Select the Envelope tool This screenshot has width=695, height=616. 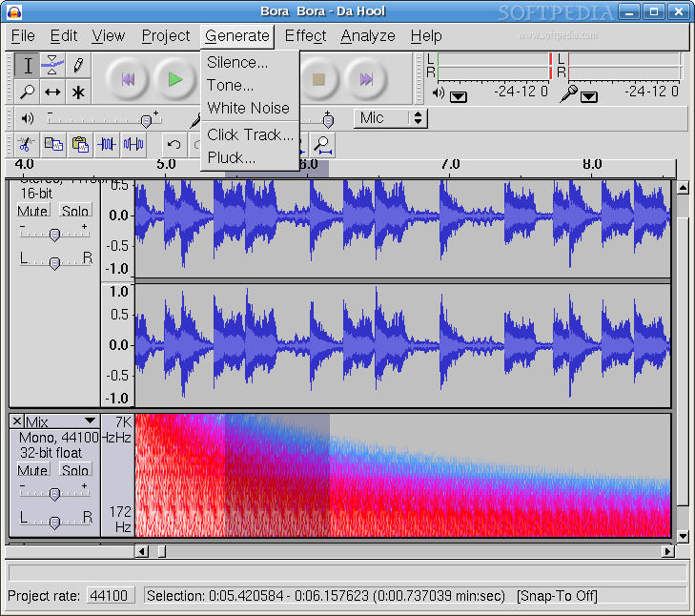[52, 66]
